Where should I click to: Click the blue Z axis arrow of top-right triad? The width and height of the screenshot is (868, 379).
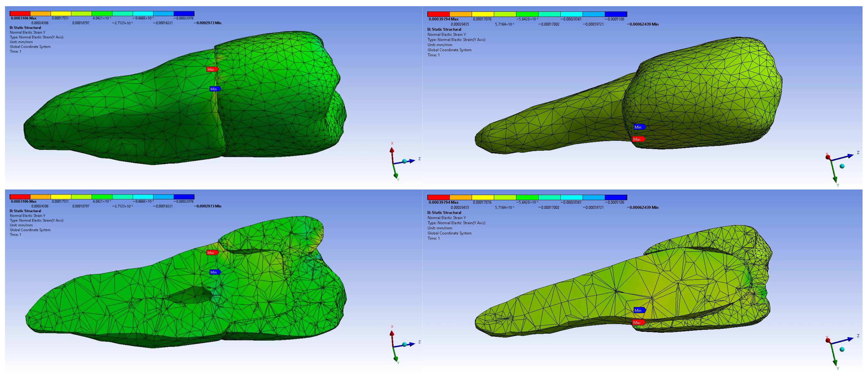pyautogui.click(x=850, y=156)
